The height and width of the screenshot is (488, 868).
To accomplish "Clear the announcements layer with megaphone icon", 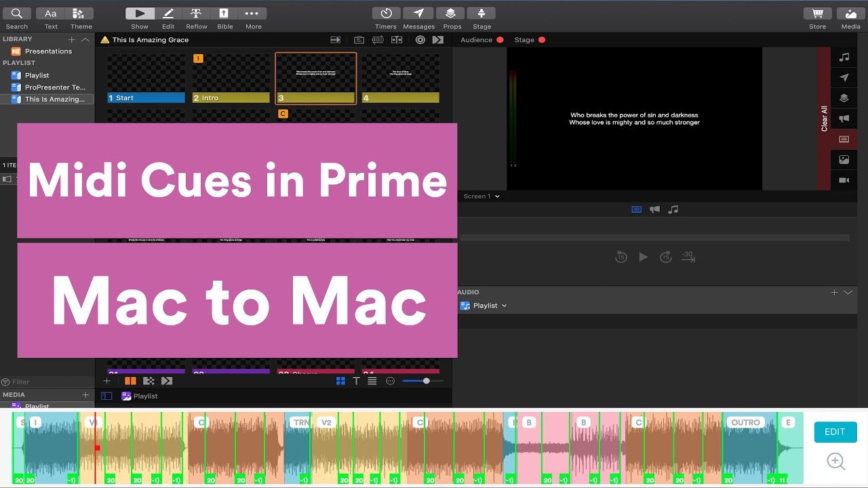I will coord(844,119).
